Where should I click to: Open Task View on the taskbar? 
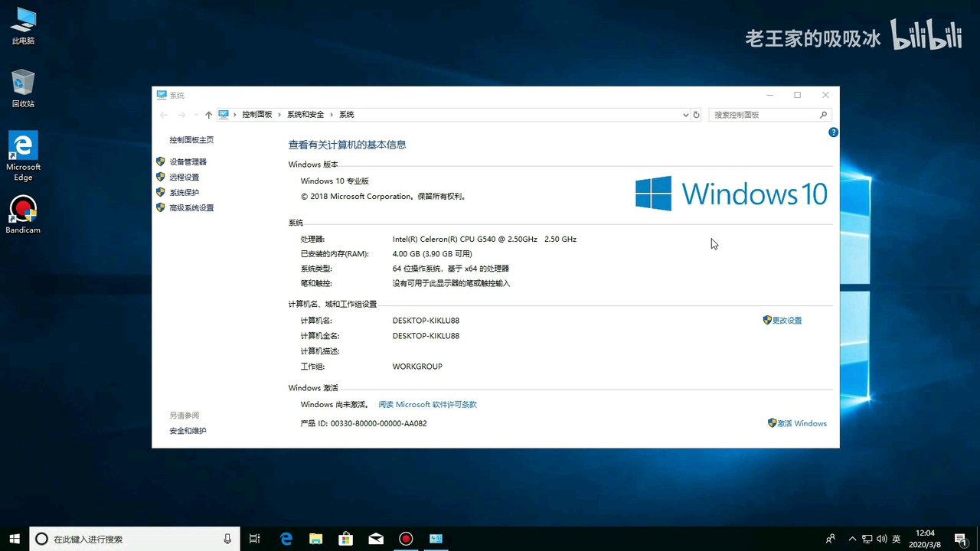pyautogui.click(x=255, y=539)
